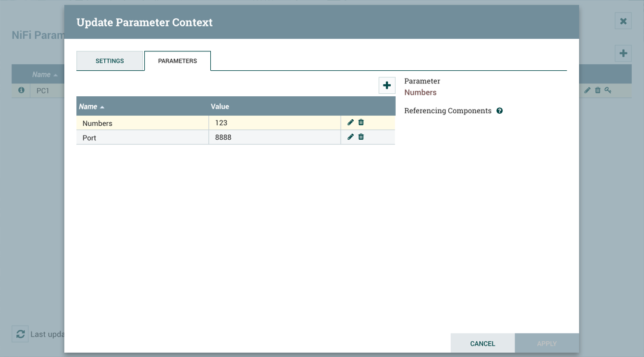Create a new parameter context with the plus icon
The width and height of the screenshot is (644, 357).
point(623,53)
